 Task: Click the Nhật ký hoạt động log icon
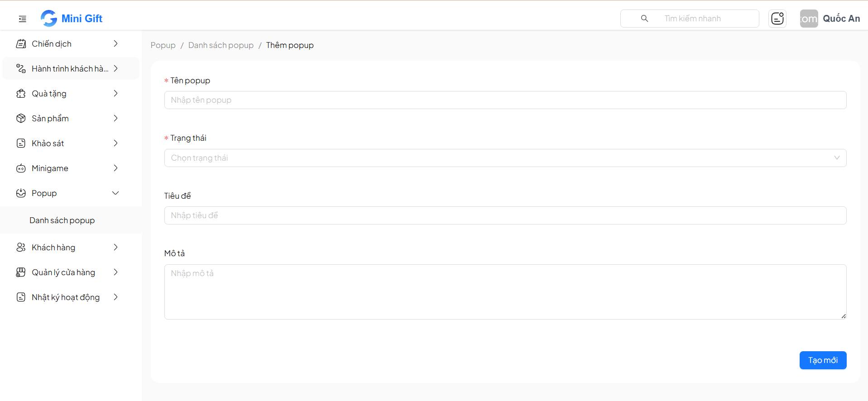(x=21, y=297)
